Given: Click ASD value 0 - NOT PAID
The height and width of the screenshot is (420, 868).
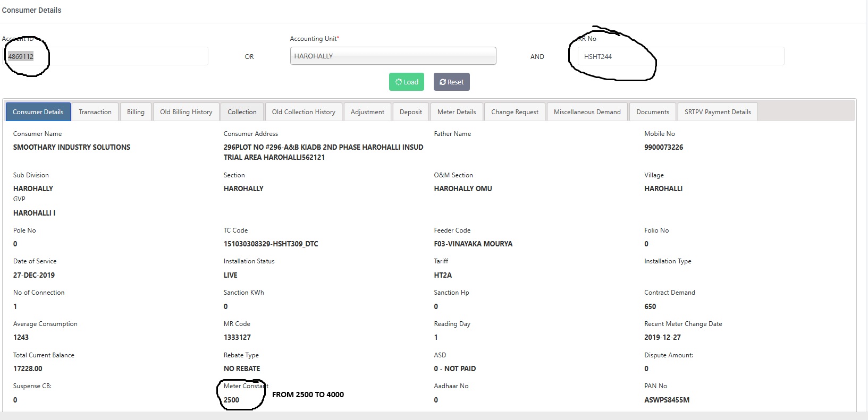Looking at the screenshot, I should (x=455, y=368).
